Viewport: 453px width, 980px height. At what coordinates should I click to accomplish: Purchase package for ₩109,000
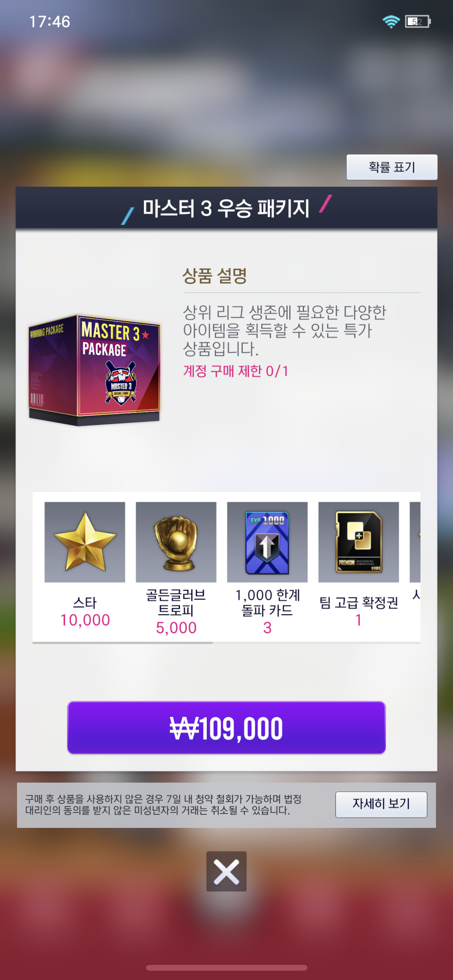pyautogui.click(x=226, y=728)
